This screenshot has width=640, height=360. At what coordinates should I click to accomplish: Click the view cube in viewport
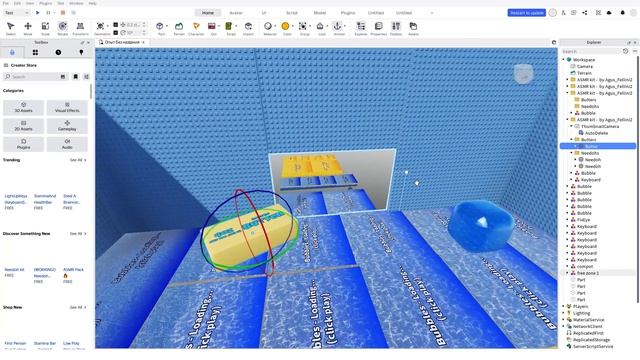point(523,74)
